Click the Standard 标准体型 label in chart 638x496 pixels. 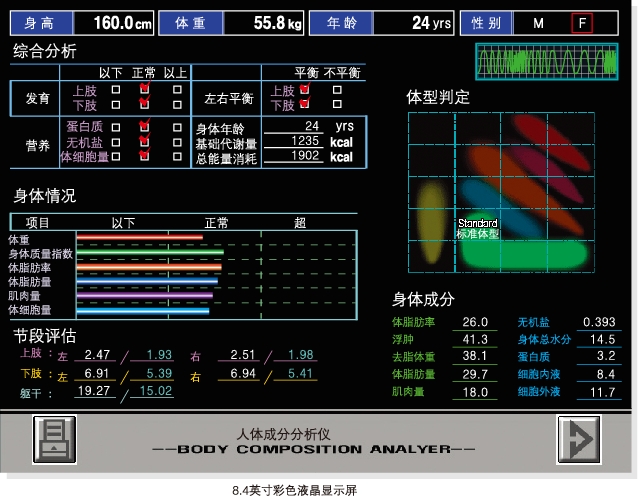(x=477, y=228)
